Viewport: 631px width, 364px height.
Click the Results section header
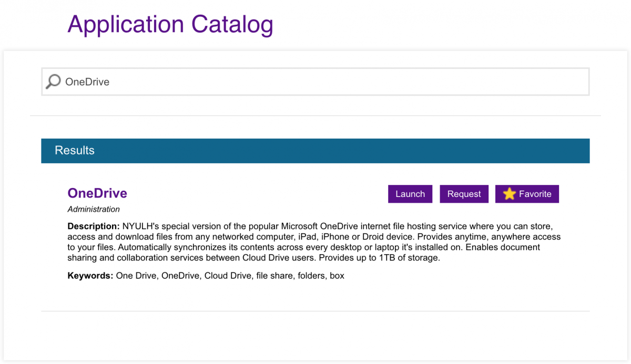click(315, 151)
